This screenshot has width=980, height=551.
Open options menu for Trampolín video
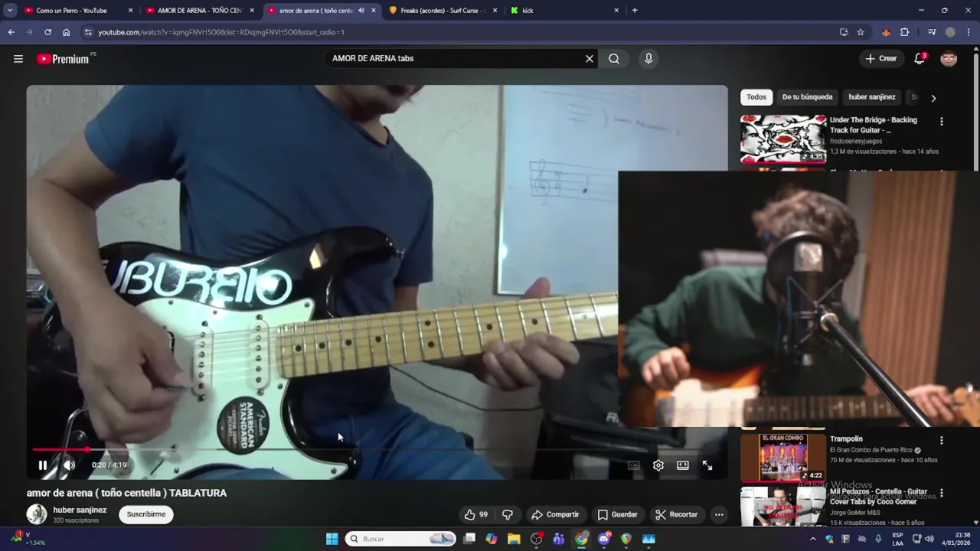(942, 440)
